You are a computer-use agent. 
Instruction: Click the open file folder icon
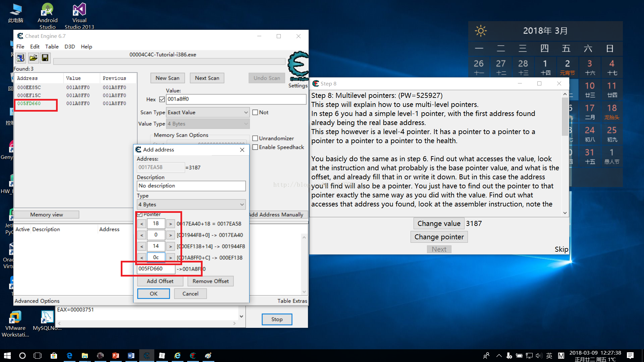pyautogui.click(x=33, y=58)
